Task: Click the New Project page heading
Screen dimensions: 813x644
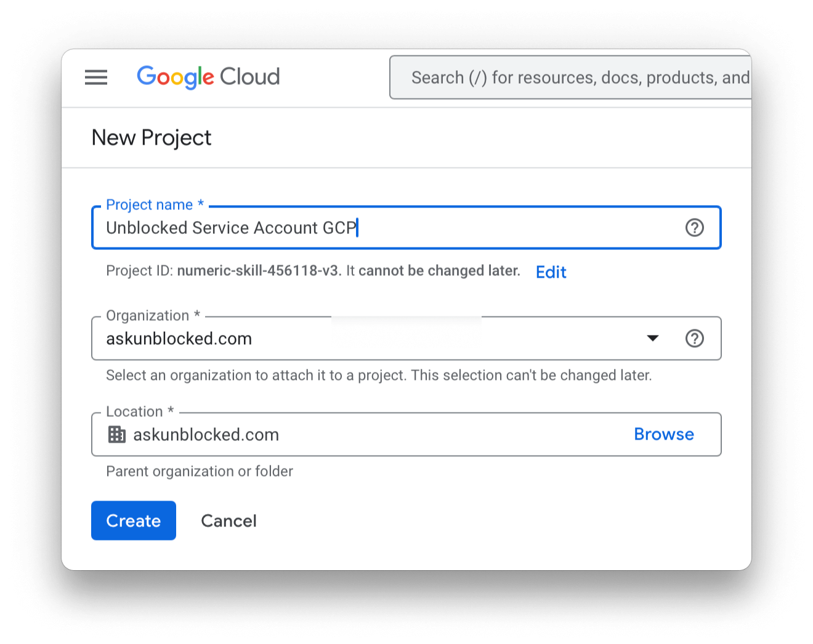Action: click(152, 137)
